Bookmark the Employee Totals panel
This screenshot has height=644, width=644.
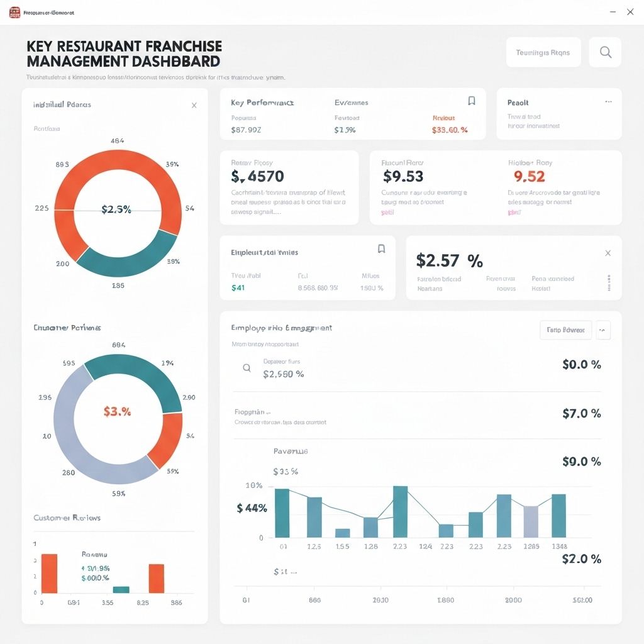click(x=381, y=249)
